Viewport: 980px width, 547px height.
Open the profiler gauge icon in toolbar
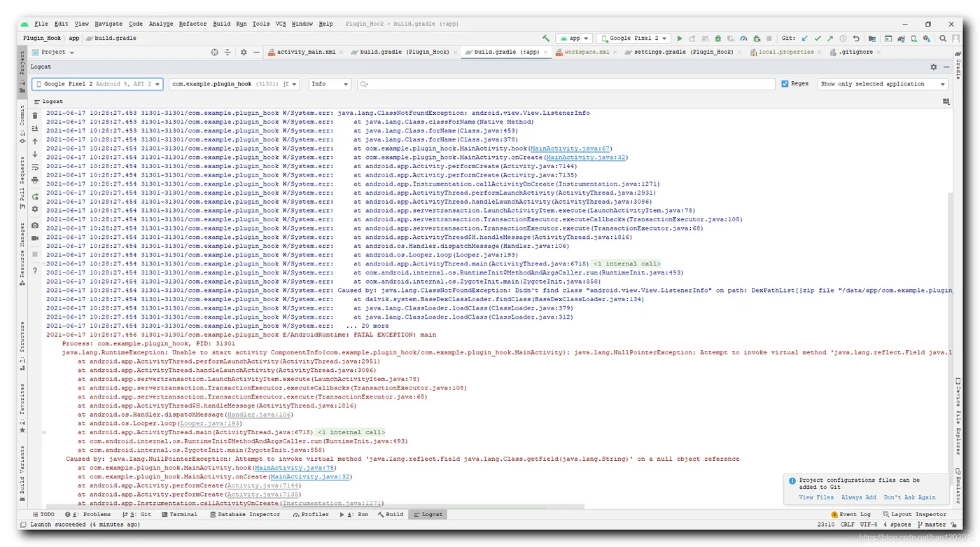(x=743, y=39)
